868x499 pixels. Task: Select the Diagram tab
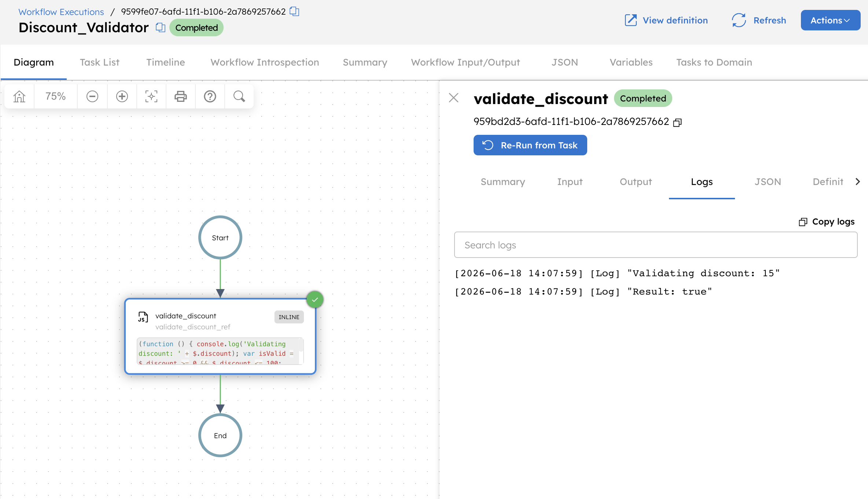pyautogui.click(x=34, y=62)
